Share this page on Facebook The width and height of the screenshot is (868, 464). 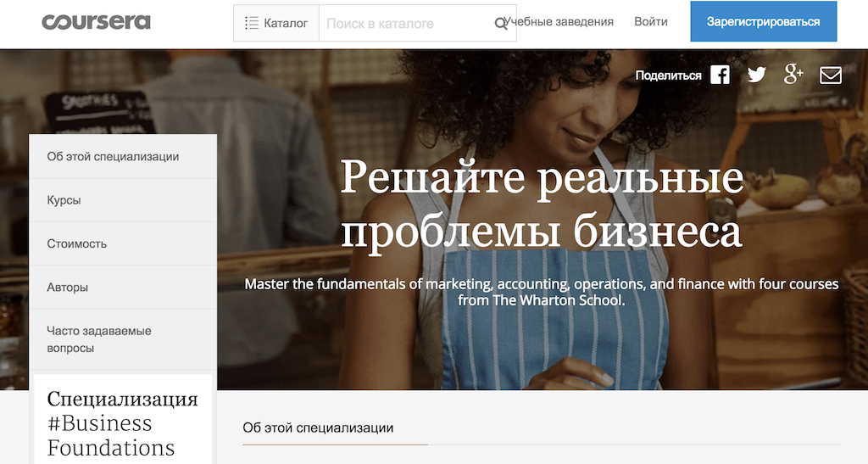(x=721, y=75)
